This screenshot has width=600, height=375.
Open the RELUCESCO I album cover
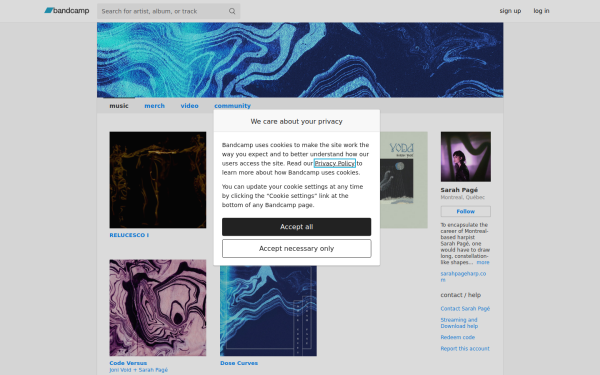click(x=158, y=180)
